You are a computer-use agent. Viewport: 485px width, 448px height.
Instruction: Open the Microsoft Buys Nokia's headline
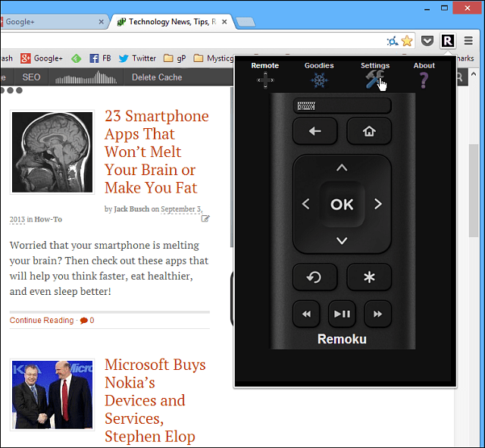[x=155, y=400]
